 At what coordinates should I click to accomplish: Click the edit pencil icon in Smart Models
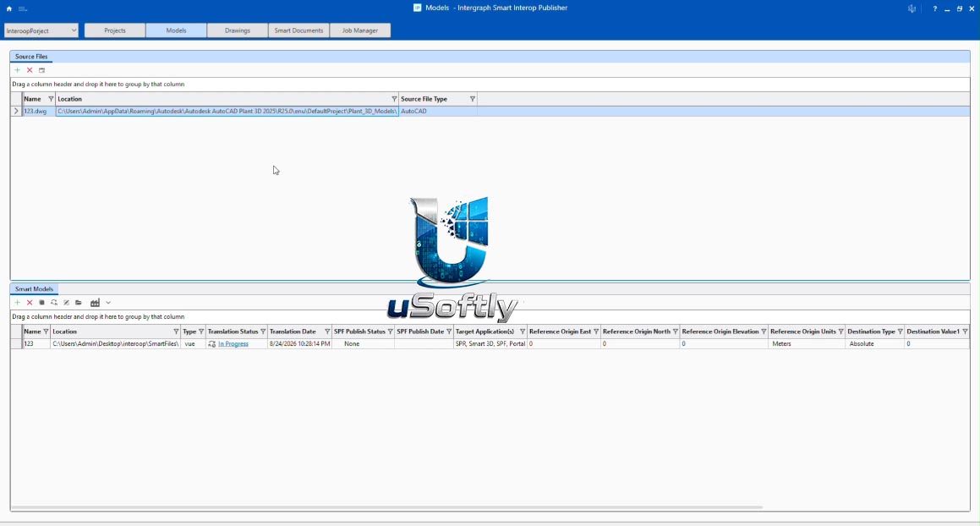[x=66, y=303]
